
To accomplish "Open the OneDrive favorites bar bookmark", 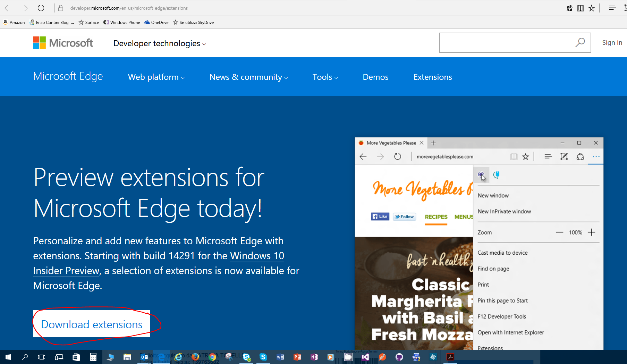I will pyautogui.click(x=156, y=23).
